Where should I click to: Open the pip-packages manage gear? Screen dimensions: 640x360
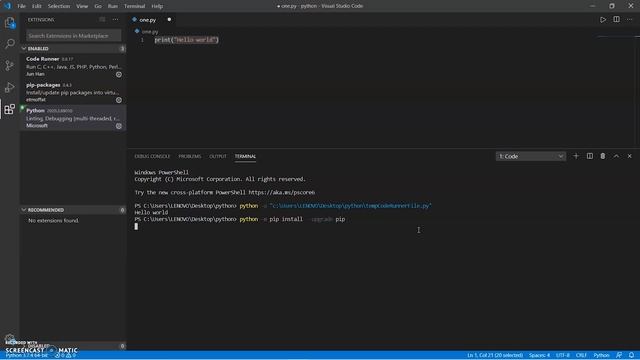coord(119,100)
